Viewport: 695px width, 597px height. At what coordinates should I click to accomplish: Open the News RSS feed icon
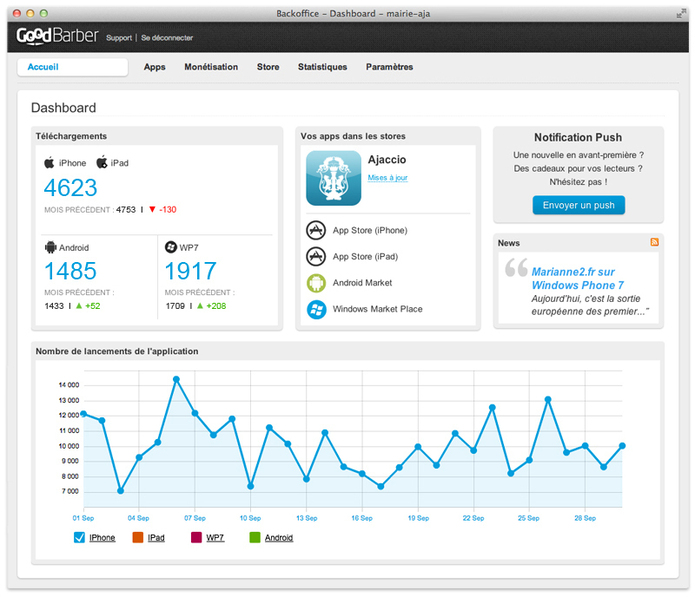tap(654, 243)
